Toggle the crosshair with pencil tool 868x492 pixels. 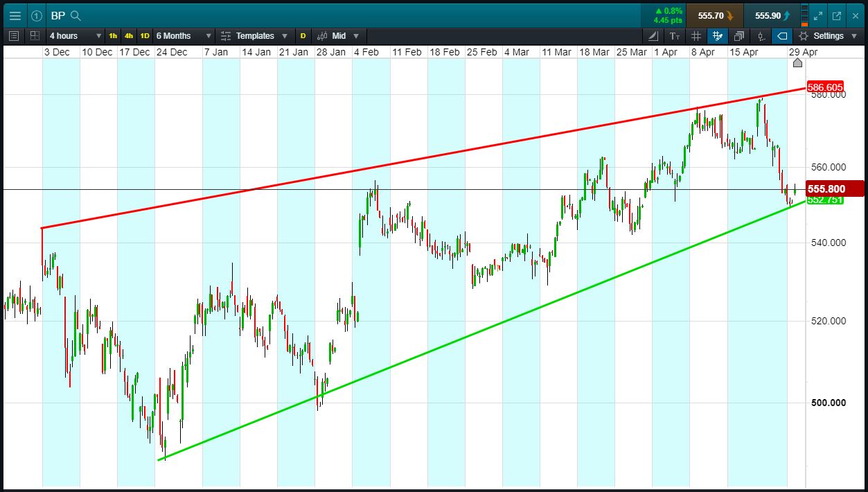[718, 36]
